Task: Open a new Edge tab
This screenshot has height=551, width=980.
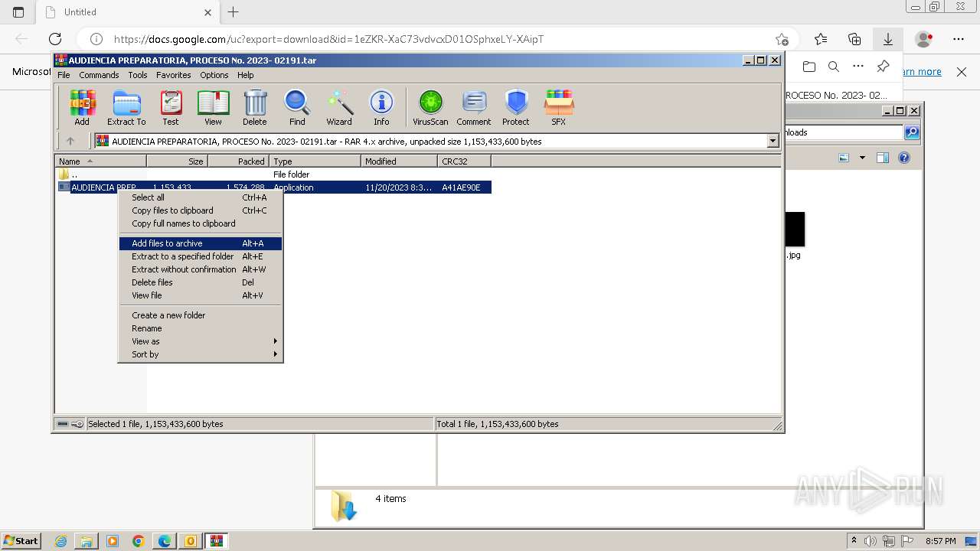Action: coord(234,12)
